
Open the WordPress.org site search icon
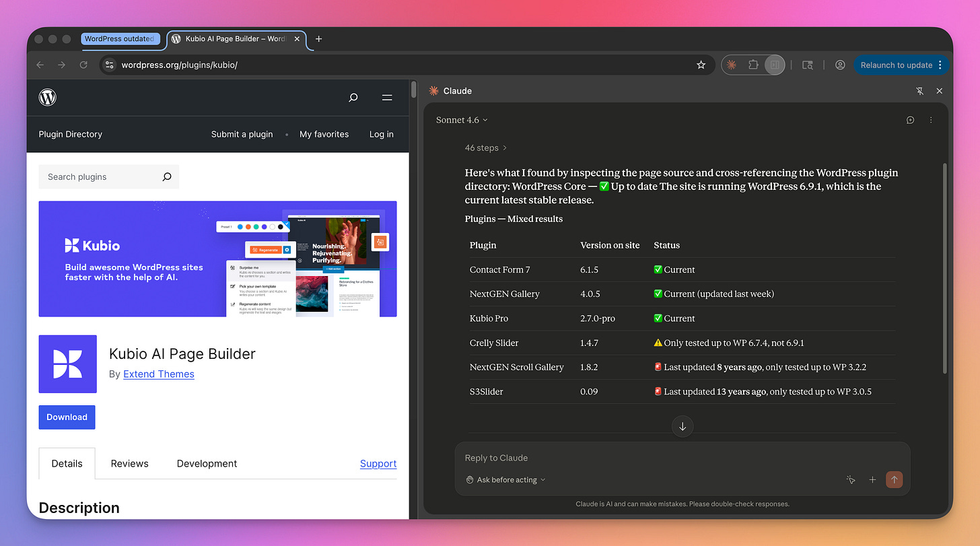(x=353, y=98)
